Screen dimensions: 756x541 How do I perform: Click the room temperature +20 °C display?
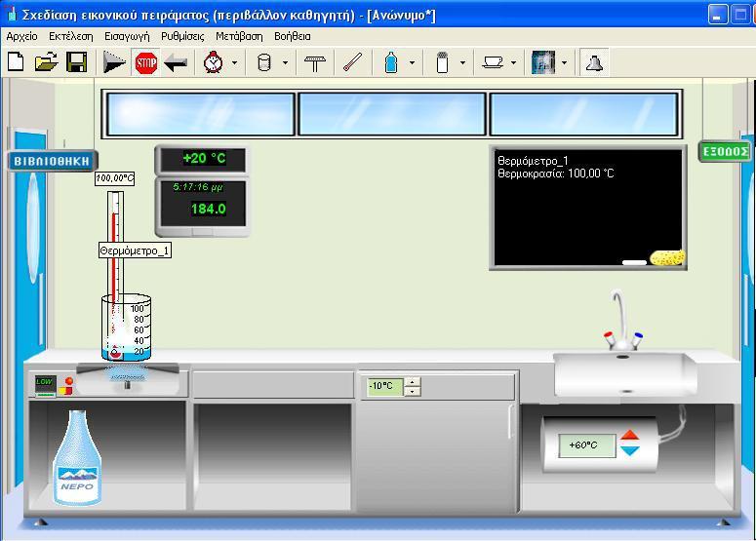[x=203, y=159]
